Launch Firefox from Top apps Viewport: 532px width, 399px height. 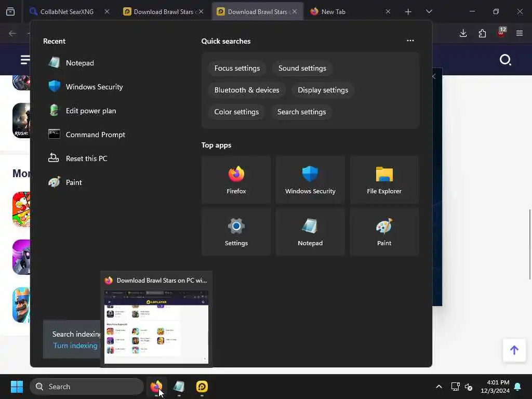pyautogui.click(x=236, y=180)
